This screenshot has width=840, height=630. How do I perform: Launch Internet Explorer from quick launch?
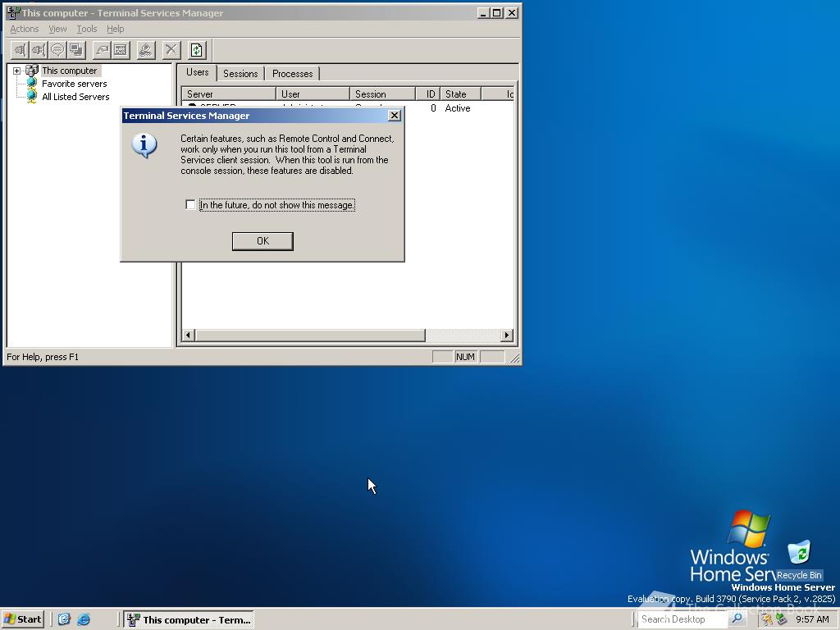[83, 619]
